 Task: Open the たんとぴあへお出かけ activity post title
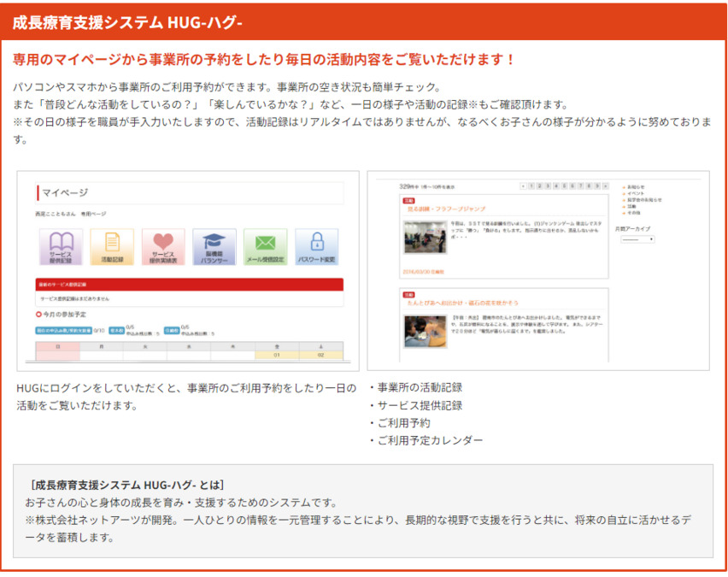[462, 303]
